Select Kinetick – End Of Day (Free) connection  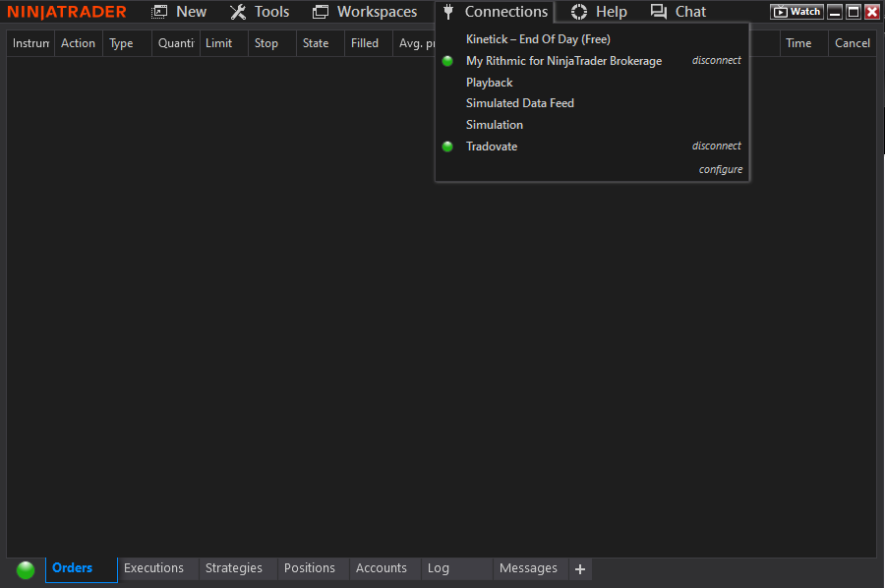tap(538, 39)
